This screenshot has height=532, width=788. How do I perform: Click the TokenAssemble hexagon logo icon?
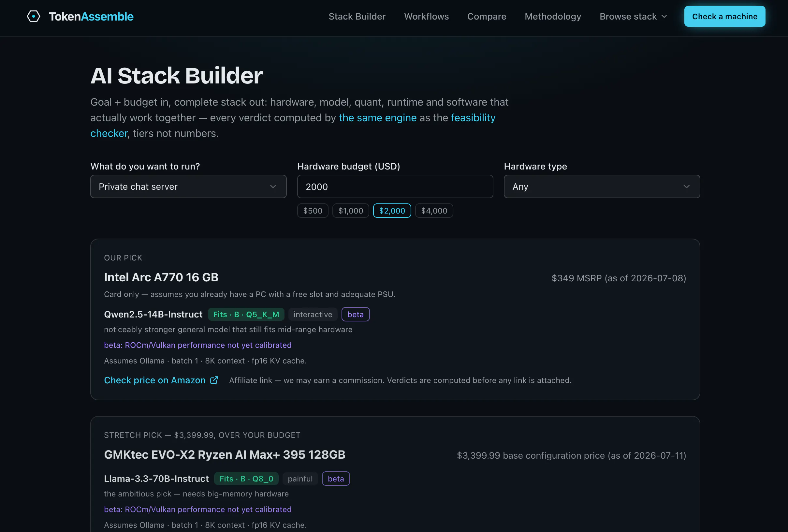[x=34, y=16]
